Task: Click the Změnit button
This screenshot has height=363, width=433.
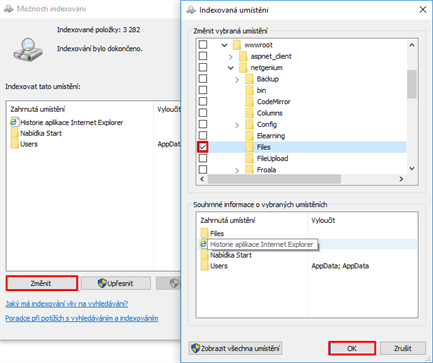Action: (x=42, y=283)
